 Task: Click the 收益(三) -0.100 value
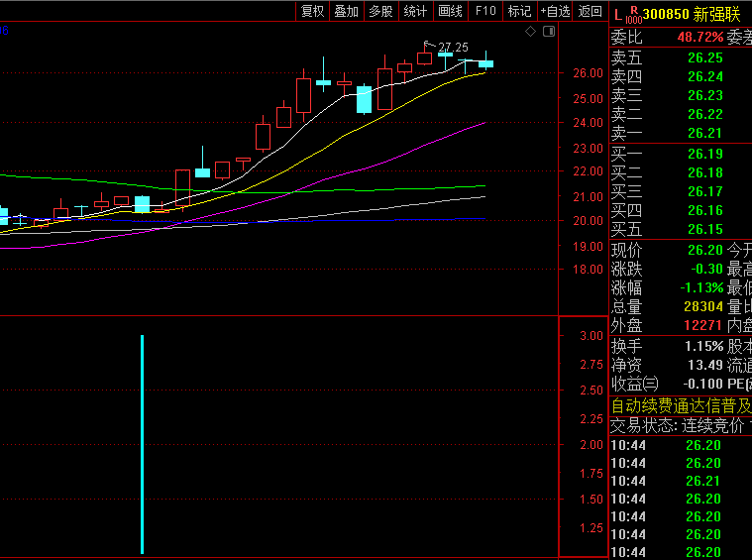click(703, 384)
